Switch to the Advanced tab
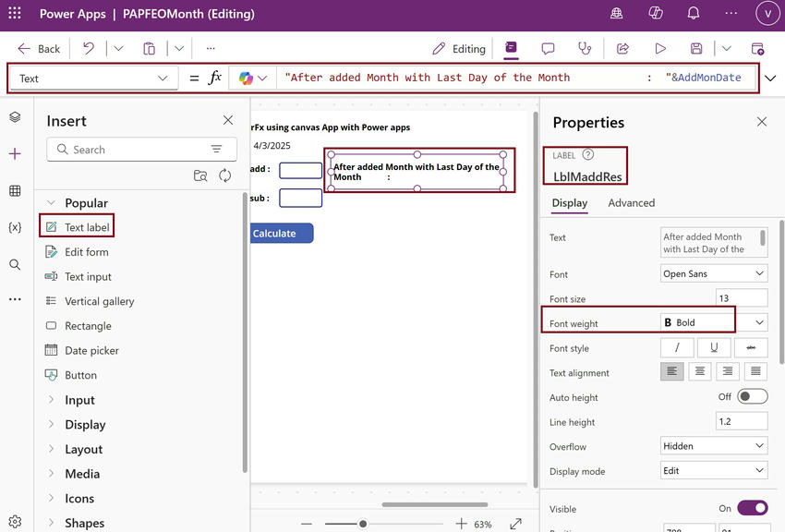The width and height of the screenshot is (785, 532). coord(632,202)
